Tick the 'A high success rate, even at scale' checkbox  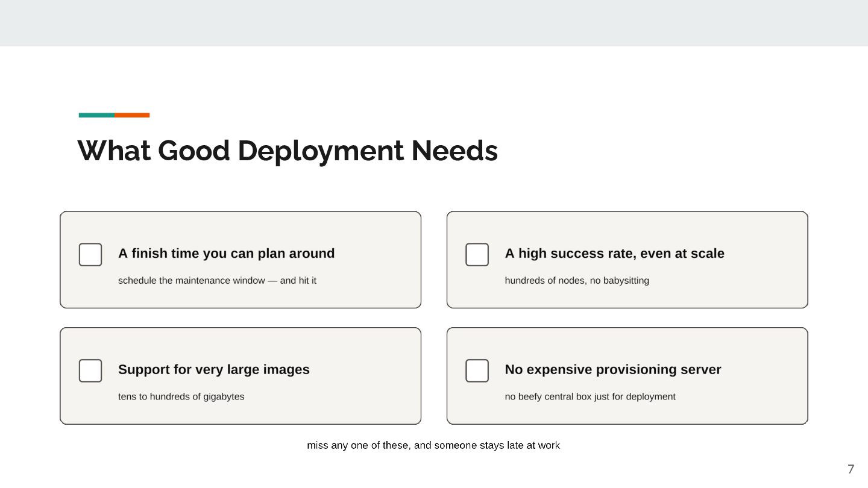tap(477, 254)
